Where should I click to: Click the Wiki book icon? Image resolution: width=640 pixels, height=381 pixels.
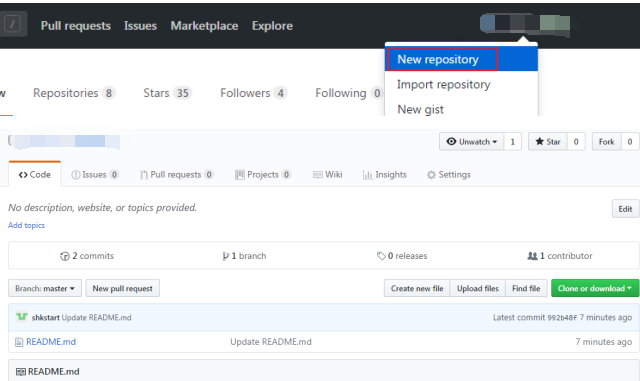pyautogui.click(x=318, y=175)
